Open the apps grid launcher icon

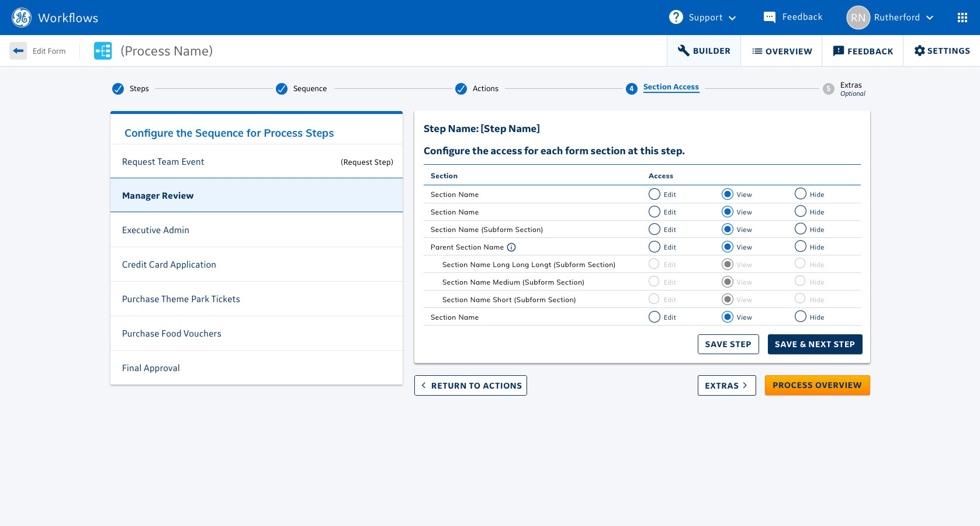[x=962, y=18]
